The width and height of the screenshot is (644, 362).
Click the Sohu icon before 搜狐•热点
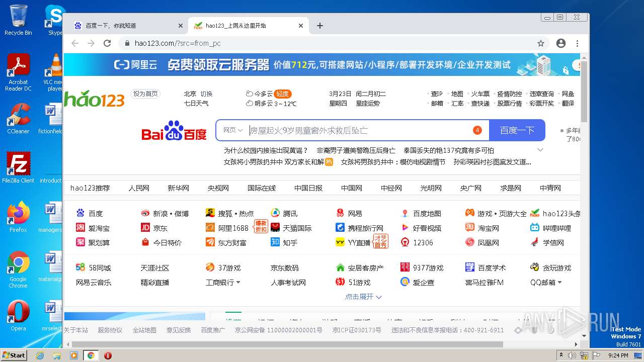210,213
